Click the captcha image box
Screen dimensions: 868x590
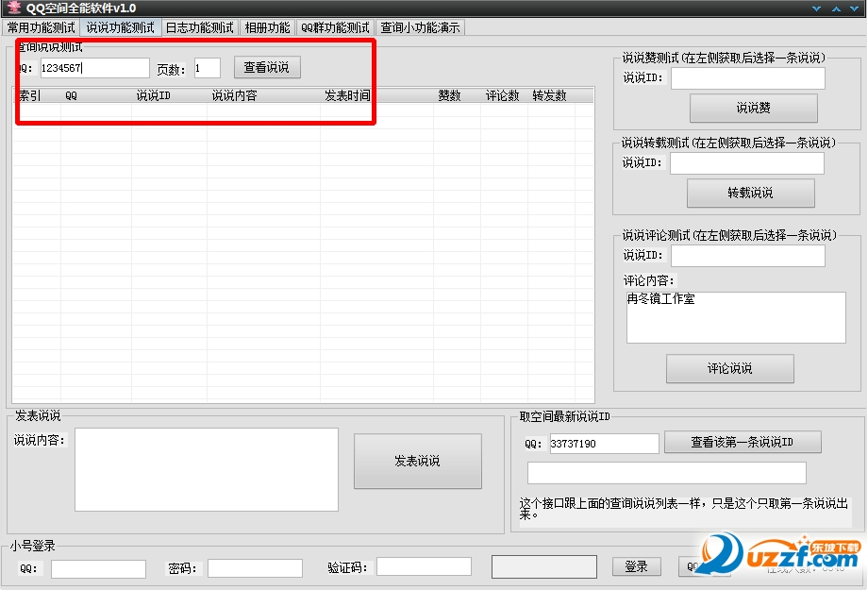(x=544, y=566)
